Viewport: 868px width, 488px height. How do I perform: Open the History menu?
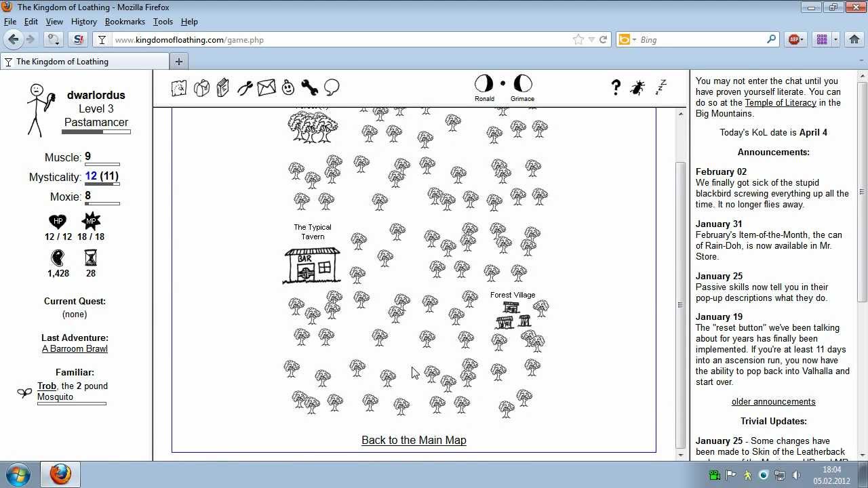84,22
